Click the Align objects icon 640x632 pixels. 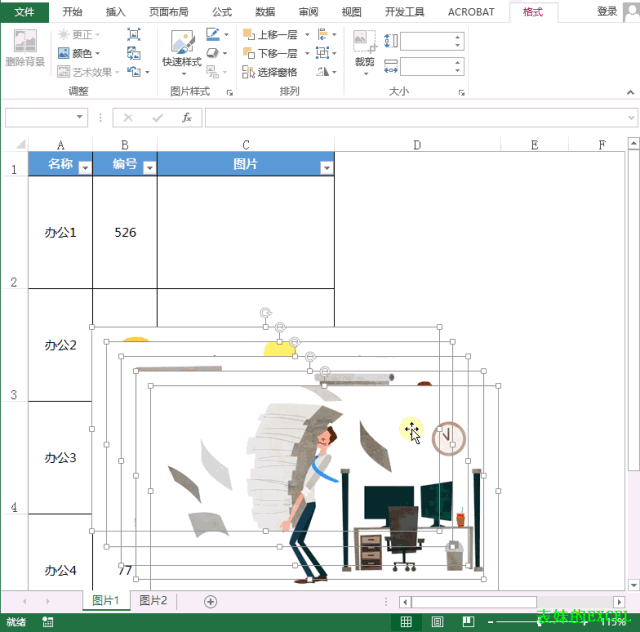323,35
